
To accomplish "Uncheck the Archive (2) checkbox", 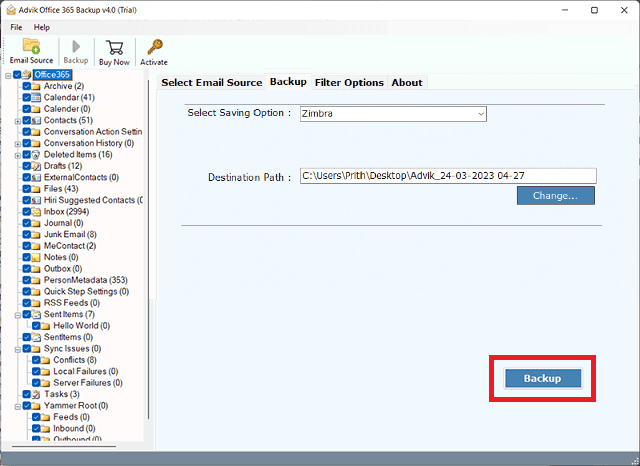I will [x=27, y=86].
